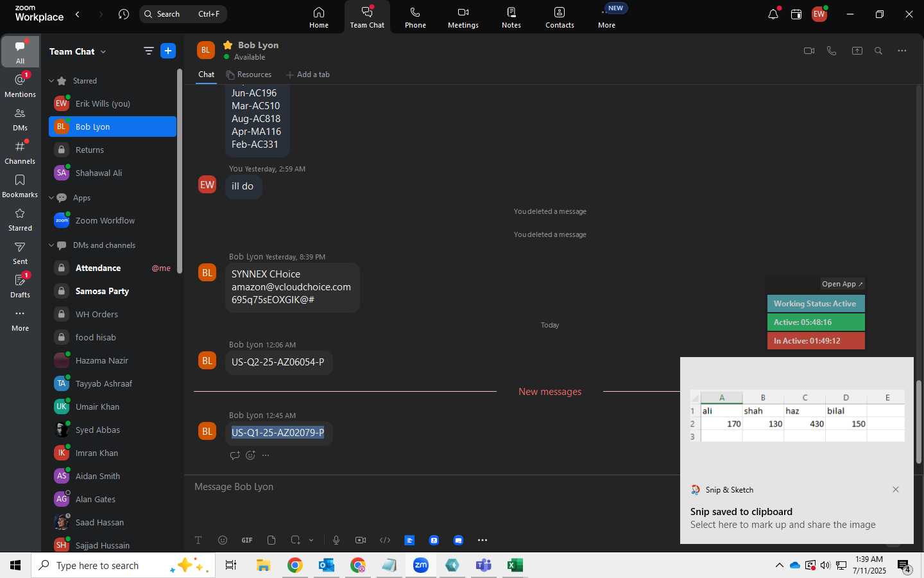This screenshot has height=578, width=924.
Task: Open the calendar icon in top bar
Action: point(796,14)
